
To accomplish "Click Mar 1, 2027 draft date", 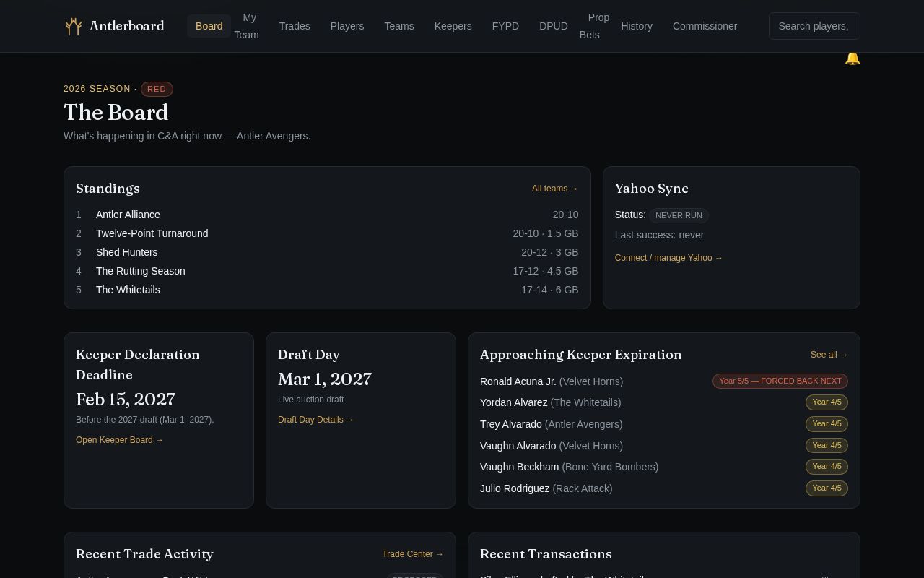I will coord(325,379).
